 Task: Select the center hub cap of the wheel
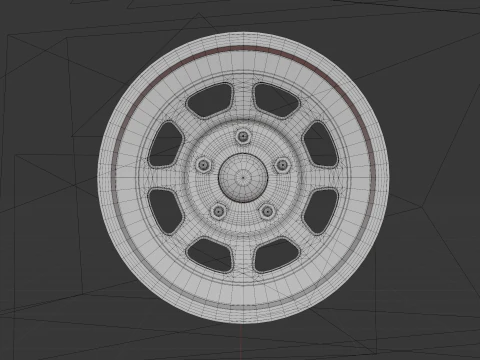[x=243, y=178]
